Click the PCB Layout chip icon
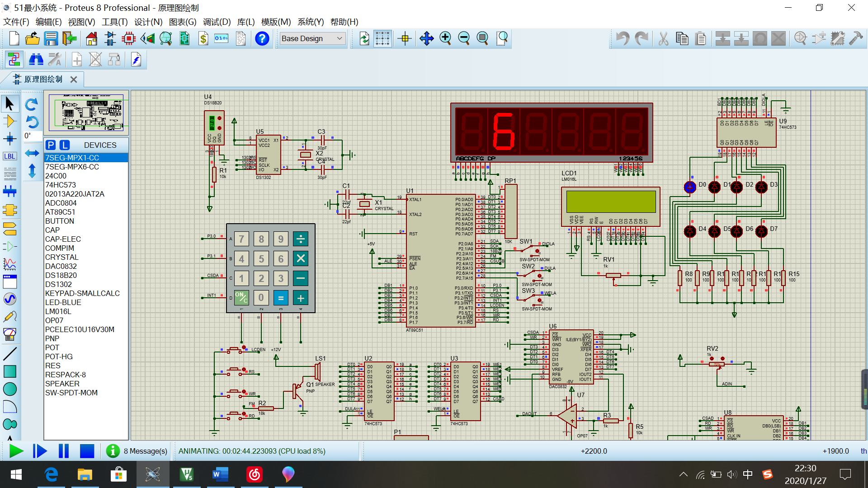 pyautogui.click(x=128, y=39)
